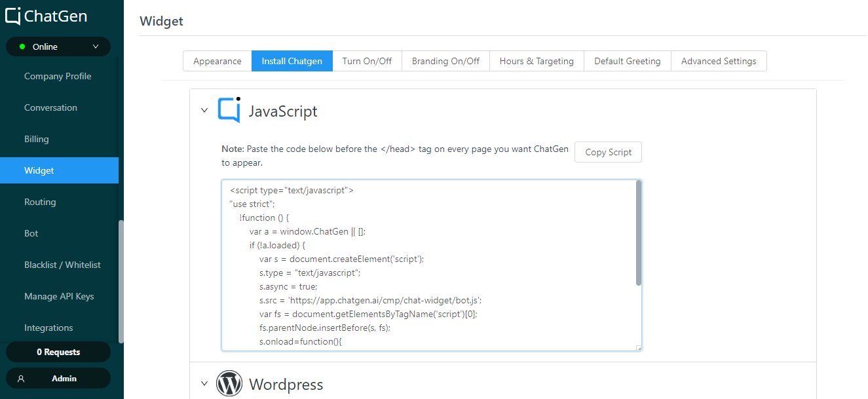Go to Manage API Keys
The image size is (868, 399).
(59, 296)
